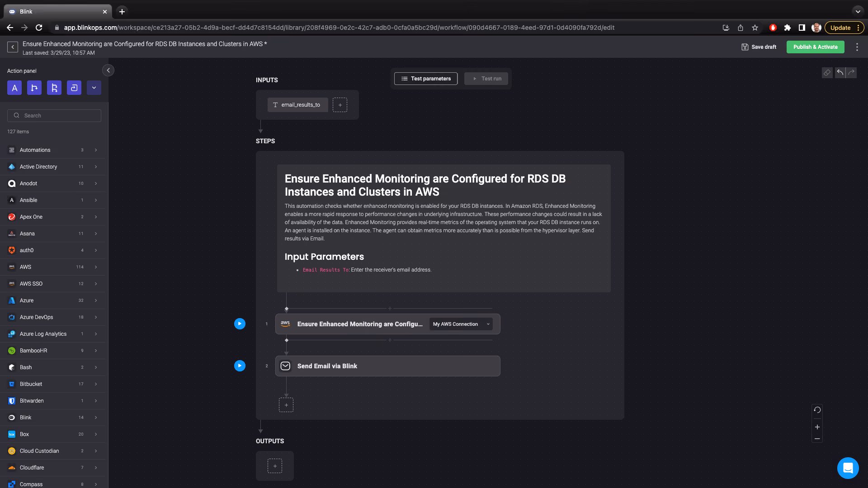Click the address bar URL
The width and height of the screenshot is (868, 488).
click(x=339, y=28)
